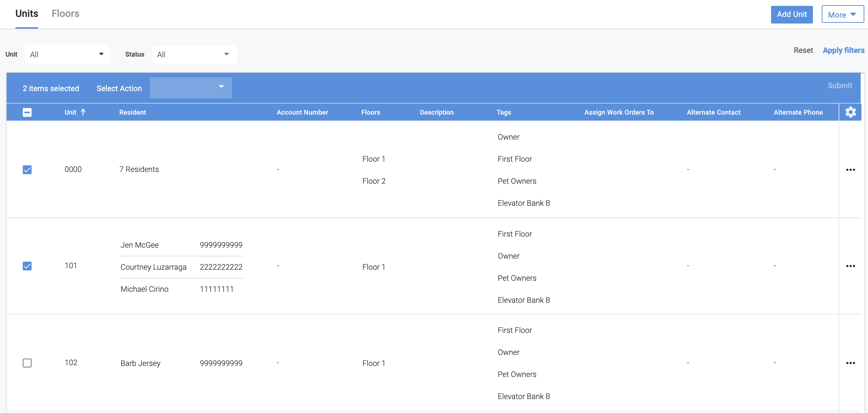Uncheck the unit 0000 checkbox
Viewport: 868px width, 413px height.
pos(27,170)
